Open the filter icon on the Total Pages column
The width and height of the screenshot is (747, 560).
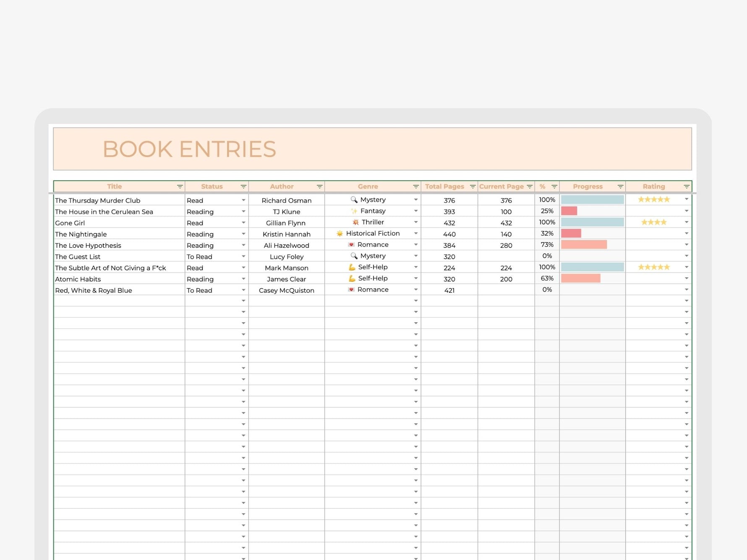(473, 186)
